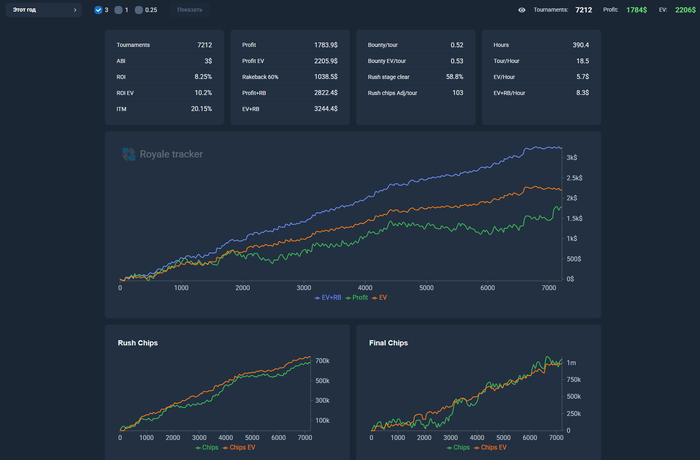The height and width of the screenshot is (460, 700).
Task: Click the Hours value 390.4
Action: 581,45
